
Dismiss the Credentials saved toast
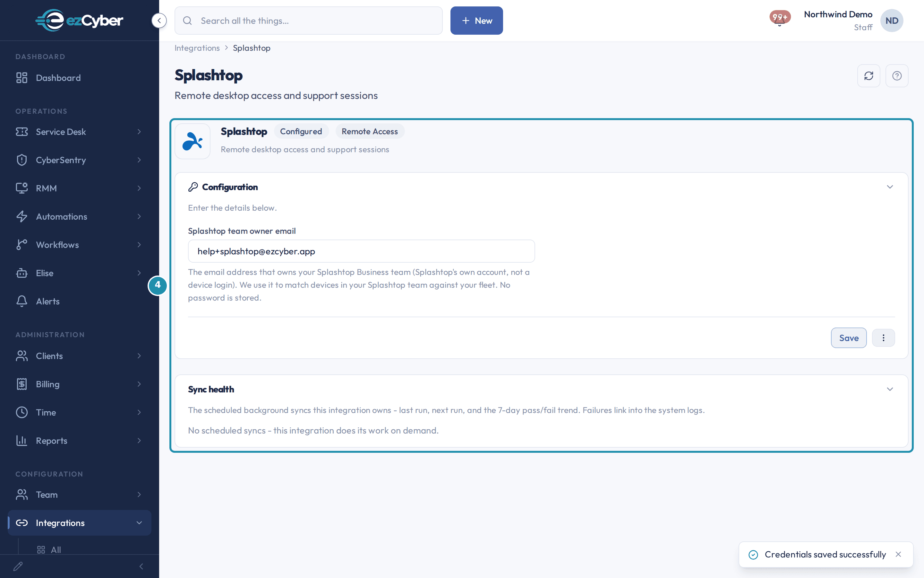pyautogui.click(x=898, y=554)
